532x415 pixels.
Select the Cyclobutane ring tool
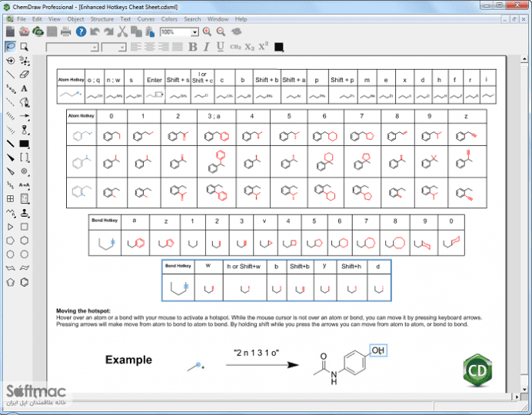(24, 227)
